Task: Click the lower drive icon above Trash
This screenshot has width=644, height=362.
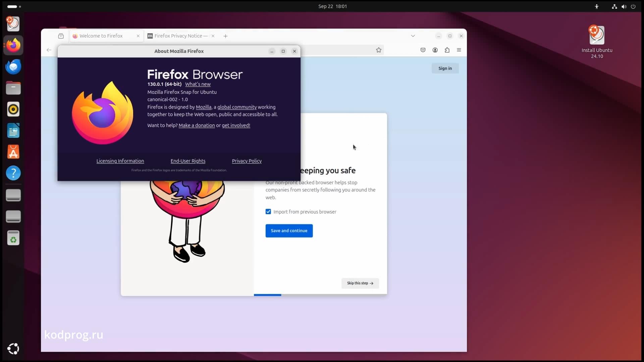Action: (13, 217)
